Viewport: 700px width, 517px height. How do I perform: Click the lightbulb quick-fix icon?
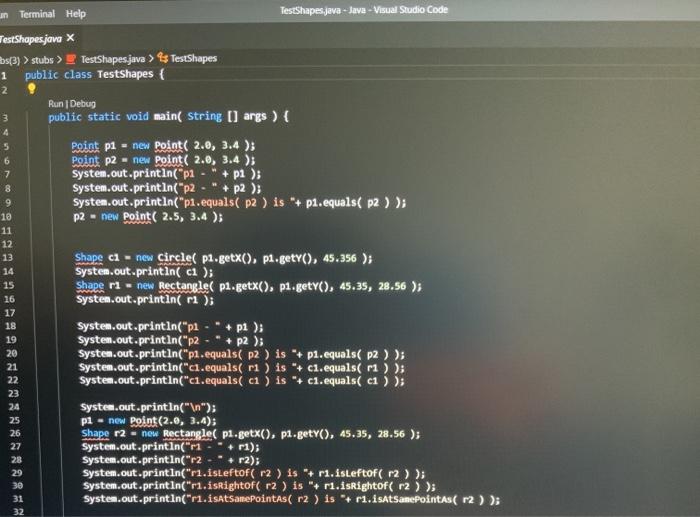coord(32,88)
